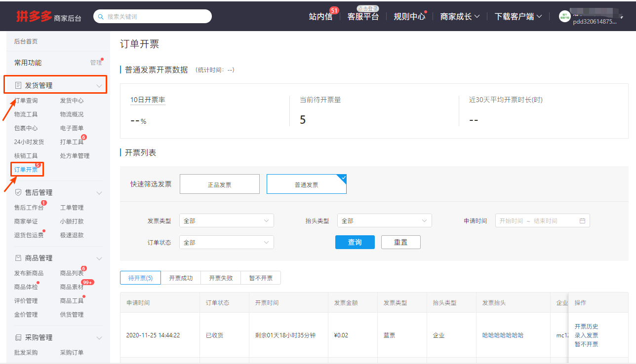The width and height of the screenshot is (636, 364).
Task: Expand the 下载客户端 dropdown menu
Action: (518, 16)
